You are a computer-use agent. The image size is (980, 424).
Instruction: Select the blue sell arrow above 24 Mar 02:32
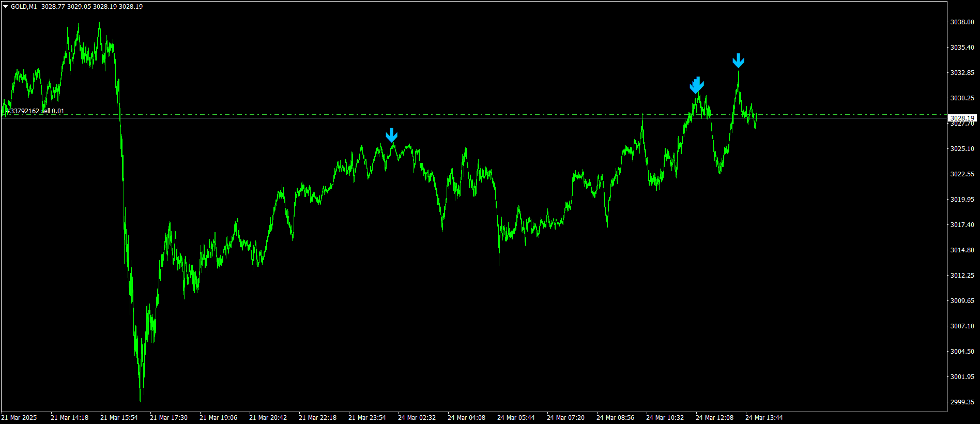(x=392, y=135)
